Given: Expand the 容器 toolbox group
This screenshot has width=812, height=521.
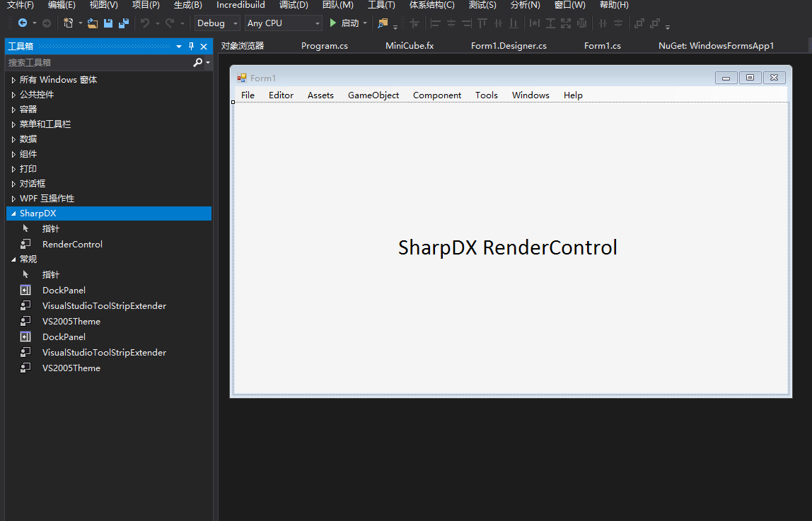Looking at the screenshot, I should pyautogui.click(x=13, y=110).
